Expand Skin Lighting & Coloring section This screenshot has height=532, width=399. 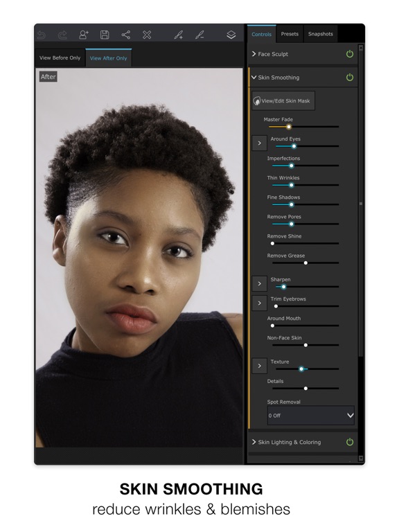[254, 442]
